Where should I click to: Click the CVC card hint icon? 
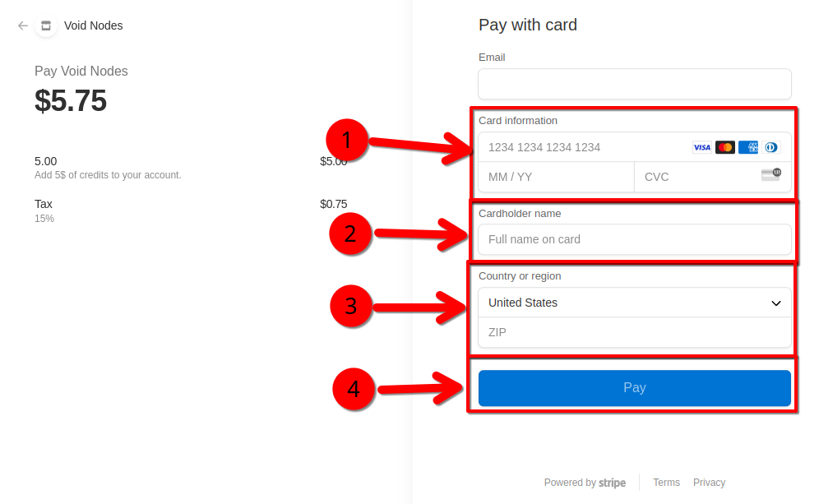(770, 173)
